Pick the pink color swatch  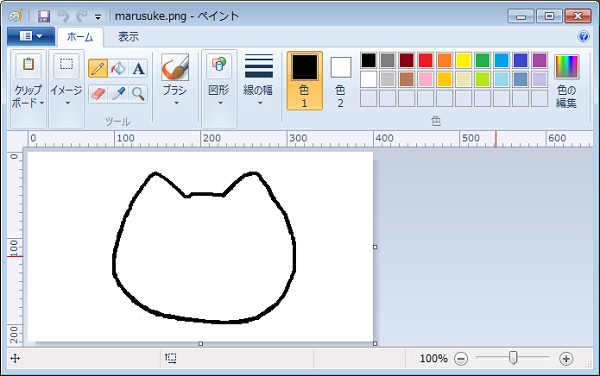point(426,79)
